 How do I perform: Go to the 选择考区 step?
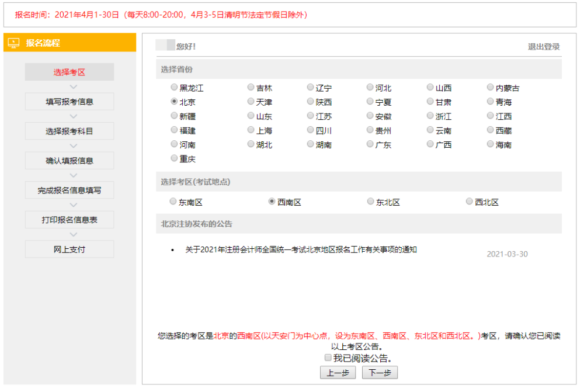pyautogui.click(x=69, y=72)
